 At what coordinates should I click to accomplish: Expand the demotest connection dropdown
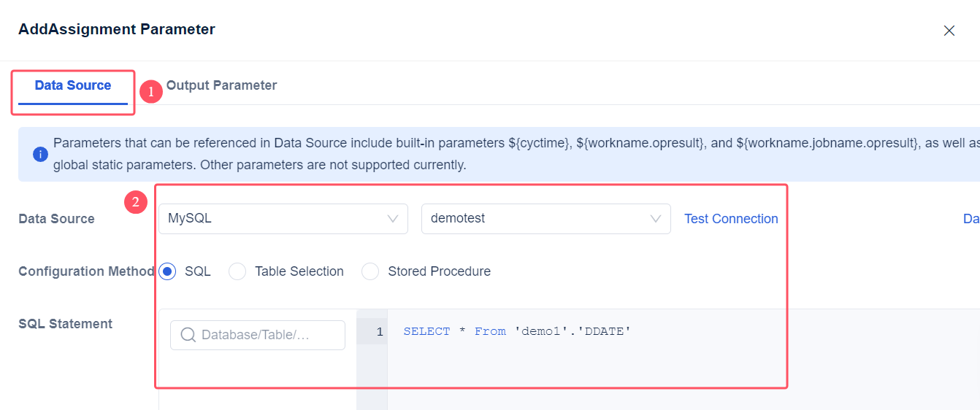click(545, 219)
